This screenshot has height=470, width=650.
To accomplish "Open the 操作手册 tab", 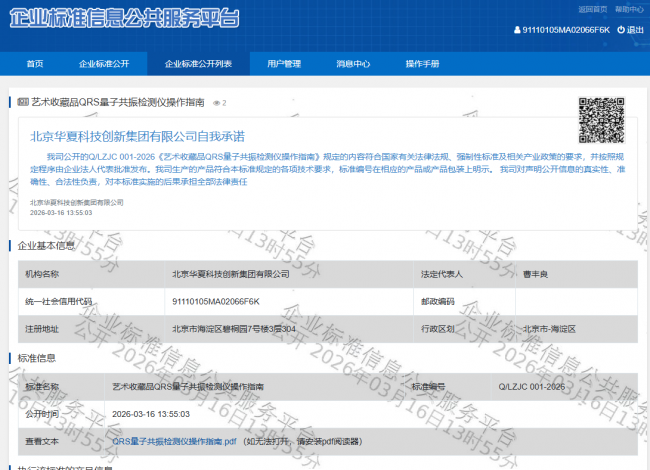I will click(x=422, y=64).
